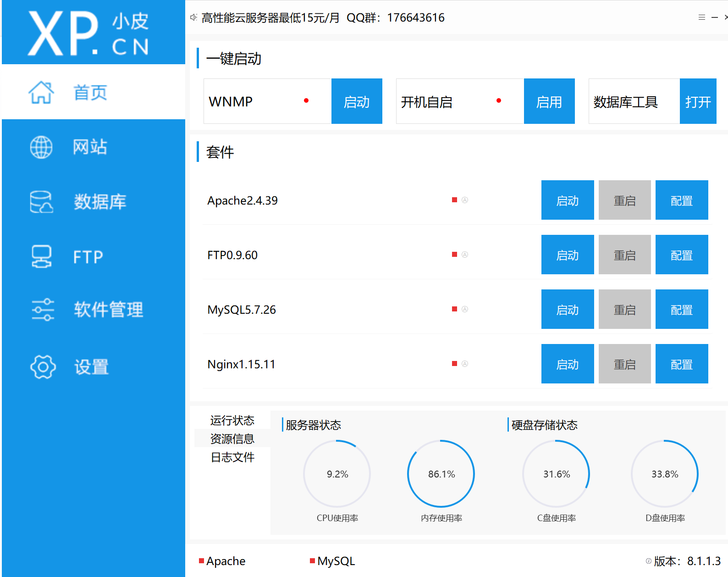This screenshot has height=577, width=728.
Task: Start the WNMP stack with 启动
Action: (x=357, y=101)
